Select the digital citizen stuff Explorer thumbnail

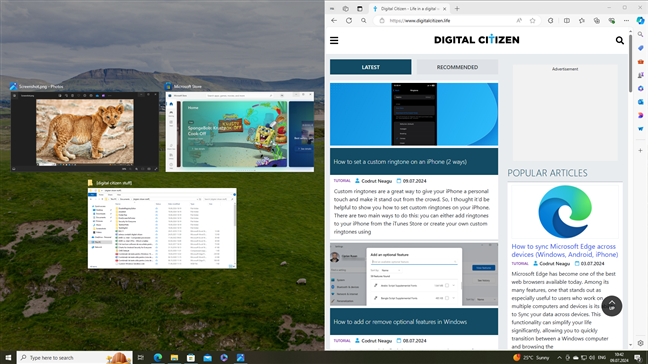coord(162,228)
